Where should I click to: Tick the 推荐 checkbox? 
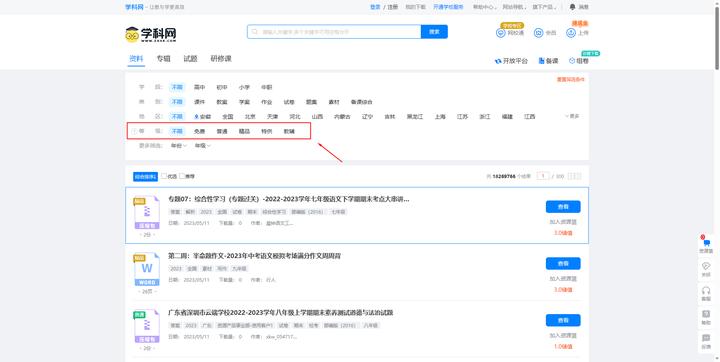point(182,176)
